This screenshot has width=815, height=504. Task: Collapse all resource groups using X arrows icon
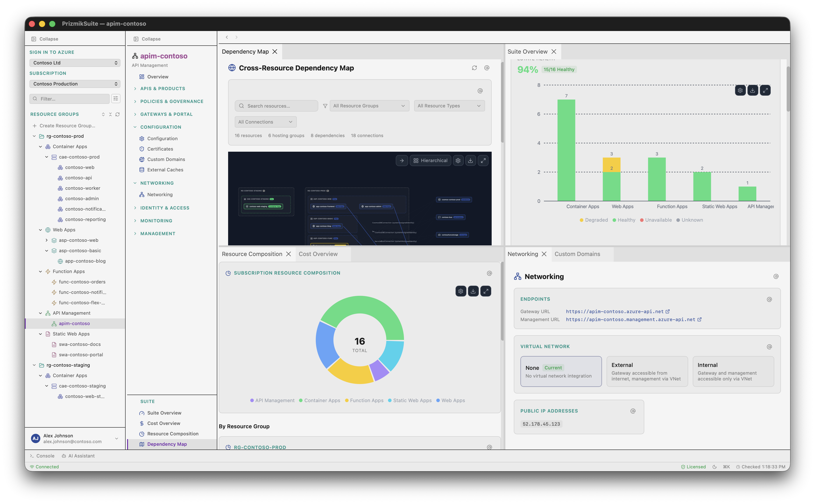point(110,114)
